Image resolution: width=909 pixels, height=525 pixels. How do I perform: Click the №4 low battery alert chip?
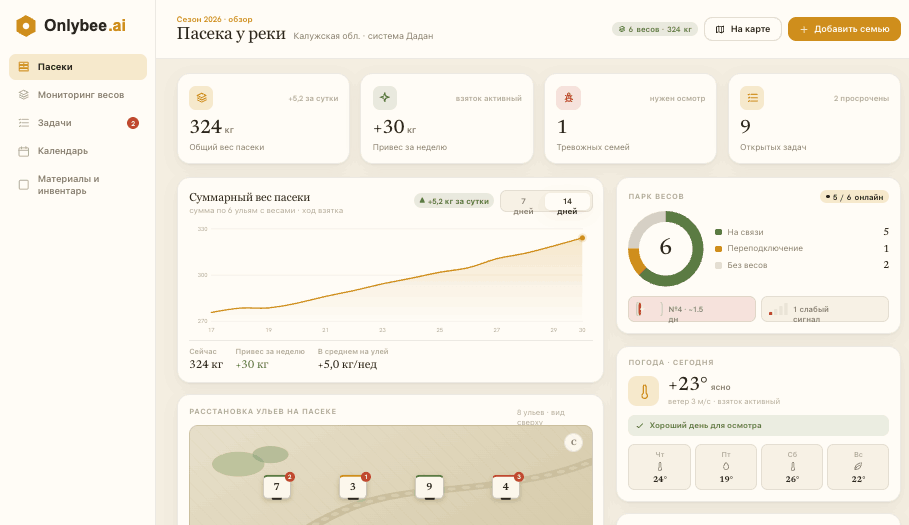(692, 309)
